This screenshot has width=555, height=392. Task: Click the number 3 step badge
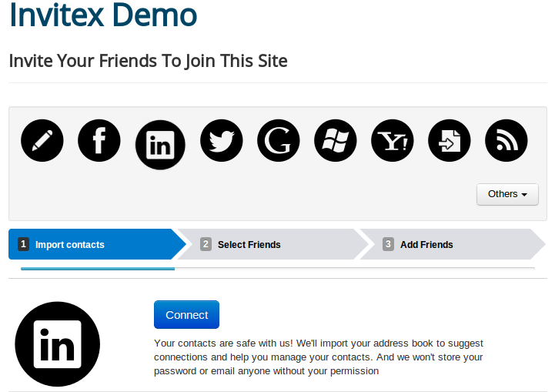[389, 244]
